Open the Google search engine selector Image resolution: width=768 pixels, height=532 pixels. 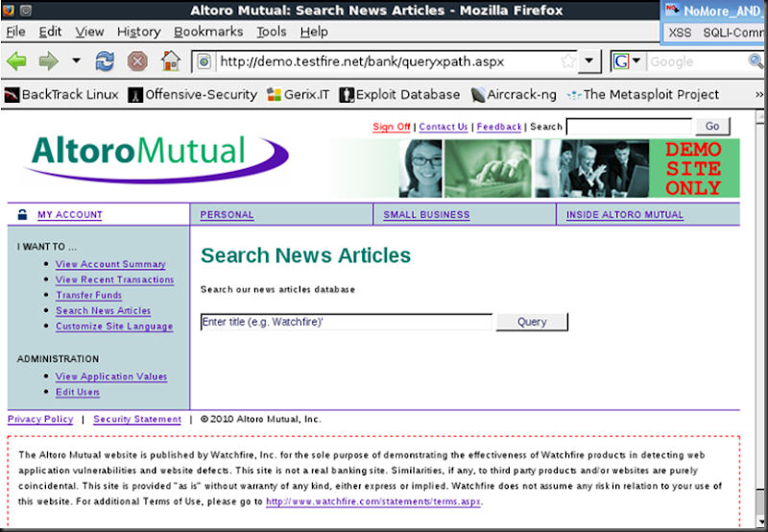click(628, 61)
